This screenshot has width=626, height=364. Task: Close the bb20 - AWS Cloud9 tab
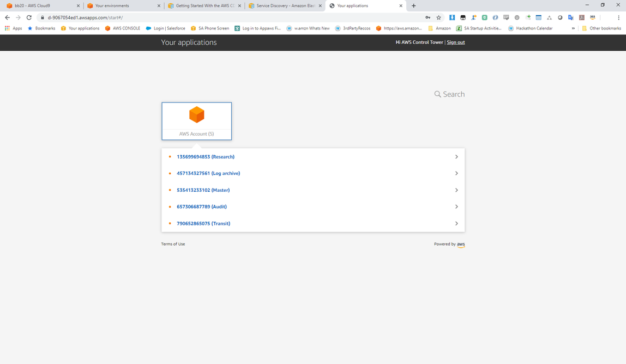pos(79,5)
